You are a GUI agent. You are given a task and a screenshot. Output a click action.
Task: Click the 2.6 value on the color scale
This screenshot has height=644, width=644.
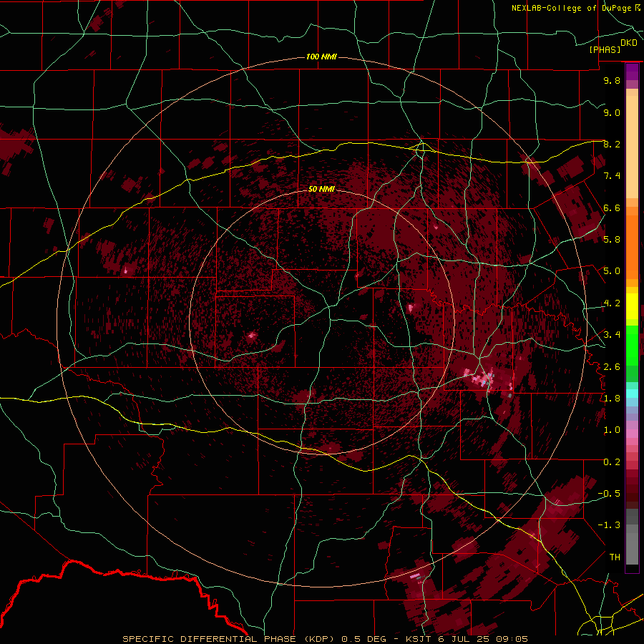pyautogui.click(x=612, y=366)
